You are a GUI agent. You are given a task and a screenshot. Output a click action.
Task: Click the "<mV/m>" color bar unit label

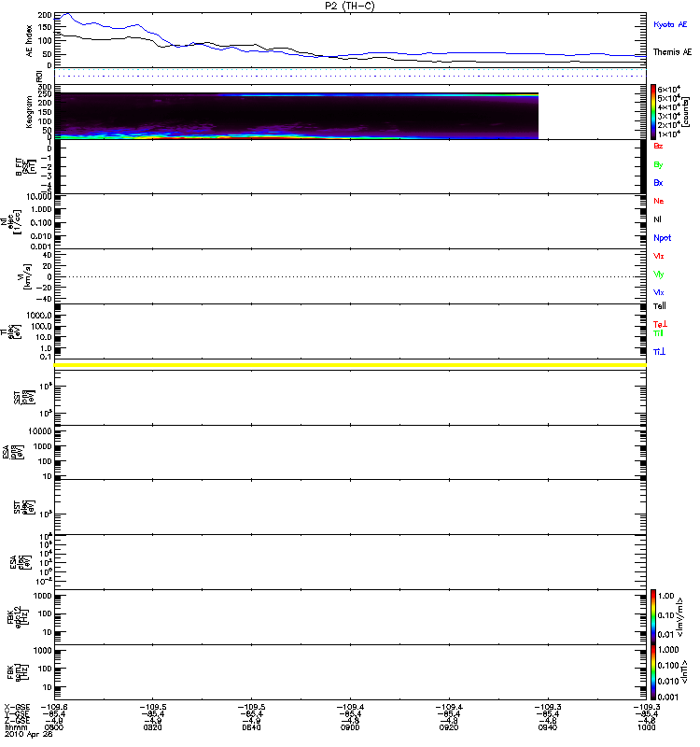[x=680, y=617]
